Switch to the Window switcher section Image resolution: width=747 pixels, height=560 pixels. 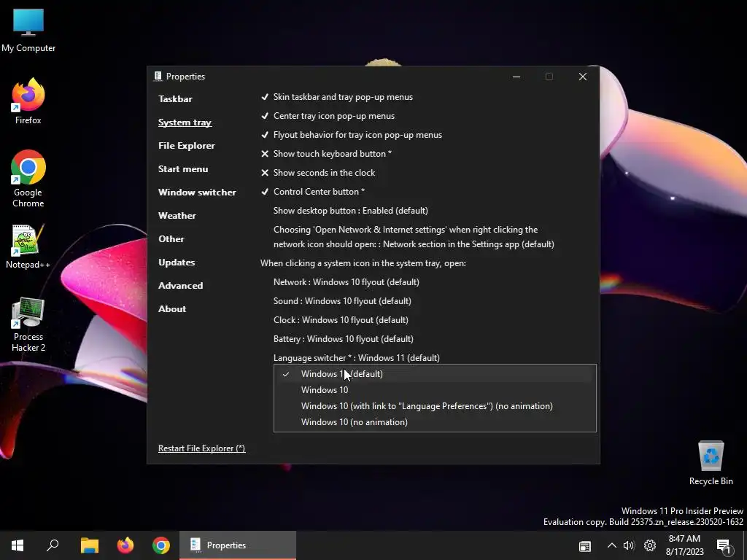coord(197,192)
